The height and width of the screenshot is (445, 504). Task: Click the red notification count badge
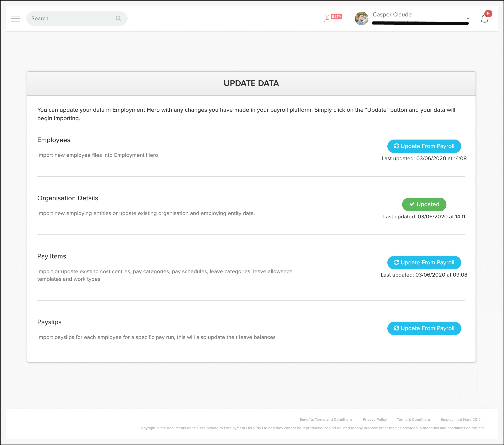pyautogui.click(x=488, y=14)
